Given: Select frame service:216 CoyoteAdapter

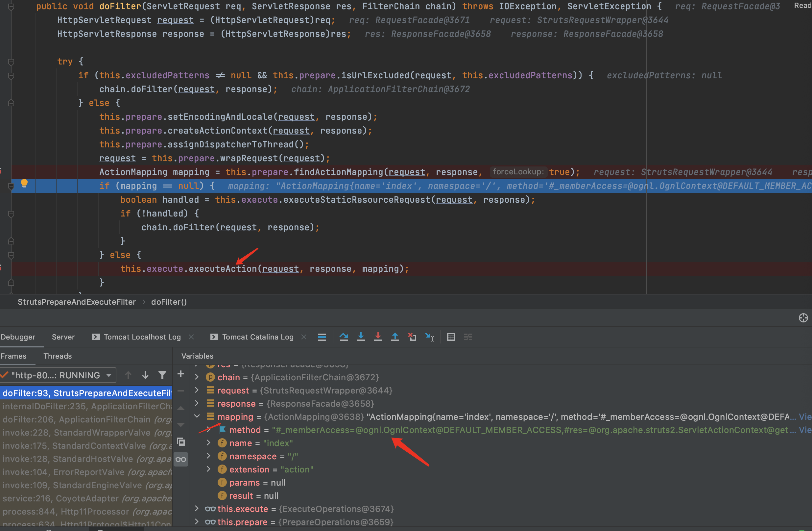Looking at the screenshot, I should coord(86,498).
